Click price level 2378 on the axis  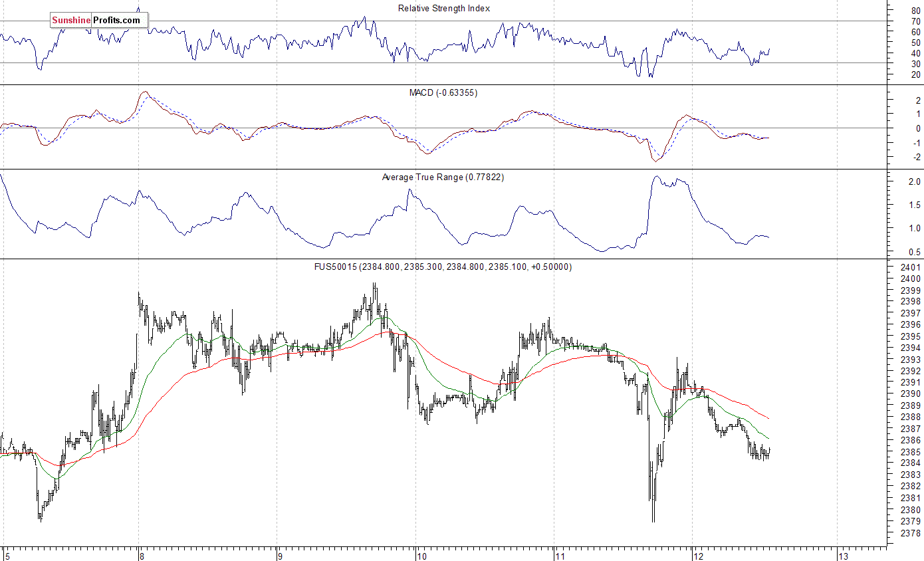pos(911,533)
